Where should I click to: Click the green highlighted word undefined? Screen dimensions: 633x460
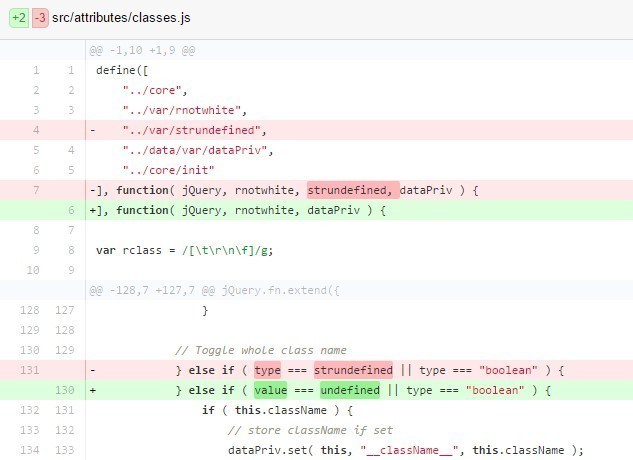(x=350, y=390)
